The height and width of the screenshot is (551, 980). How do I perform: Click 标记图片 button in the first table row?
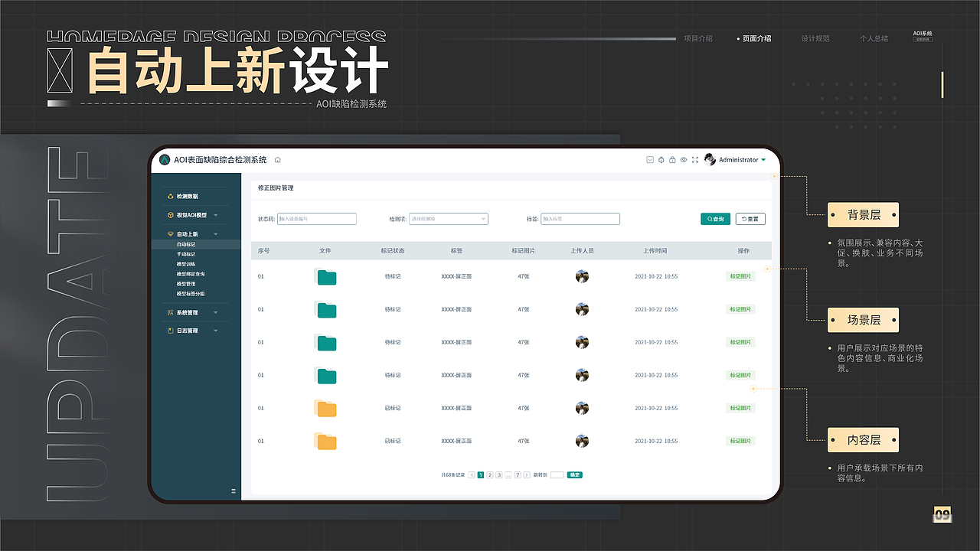coord(740,276)
